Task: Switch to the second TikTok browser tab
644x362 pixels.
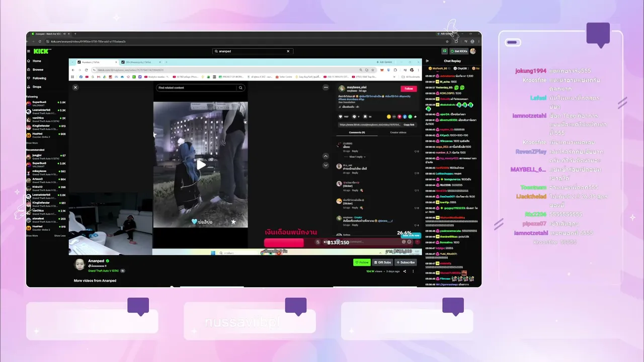Action: pos(141,62)
